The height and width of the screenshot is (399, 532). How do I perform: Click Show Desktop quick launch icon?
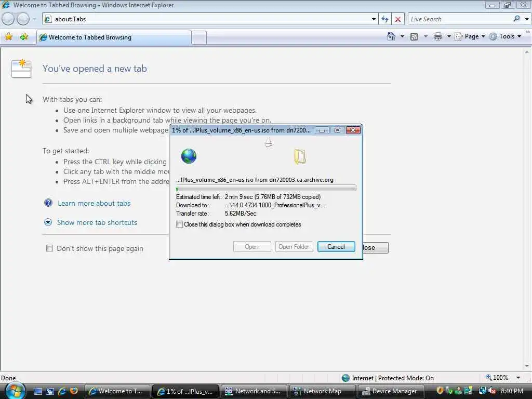37,391
